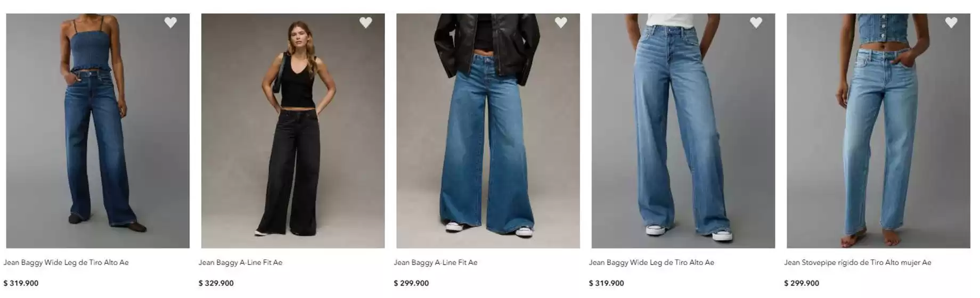Open barefoot Stovepipe jean product image
Viewport: 980px width, 298px height.
pos(879,131)
